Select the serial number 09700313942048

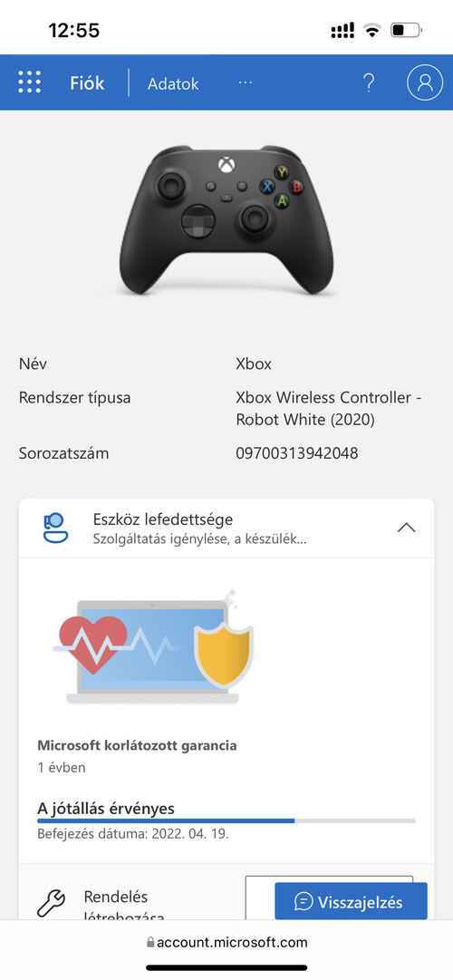(297, 453)
